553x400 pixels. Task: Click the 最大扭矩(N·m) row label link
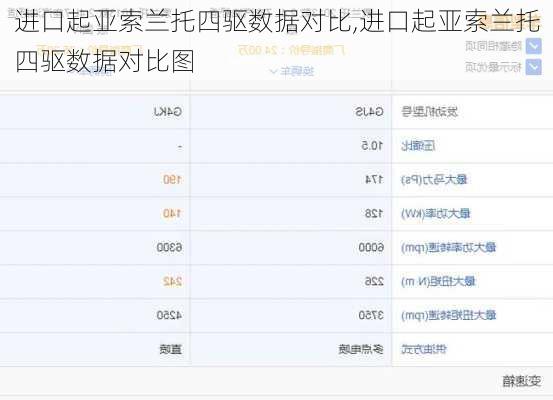(438, 281)
